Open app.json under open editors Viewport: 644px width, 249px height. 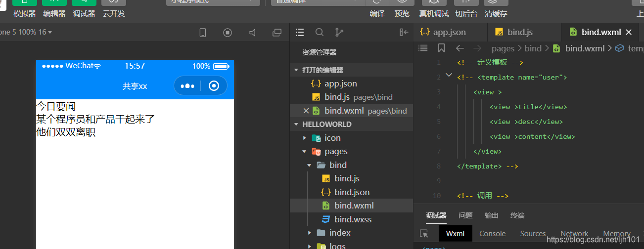tap(351, 83)
